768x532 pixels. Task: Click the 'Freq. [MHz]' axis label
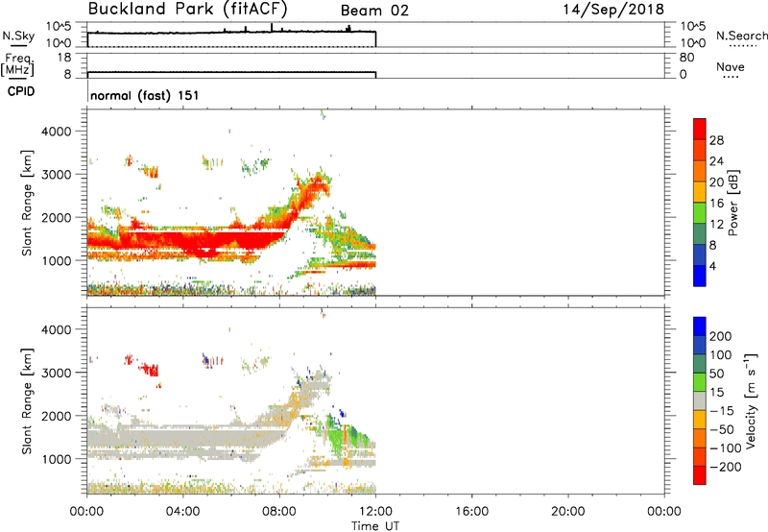[x=17, y=65]
